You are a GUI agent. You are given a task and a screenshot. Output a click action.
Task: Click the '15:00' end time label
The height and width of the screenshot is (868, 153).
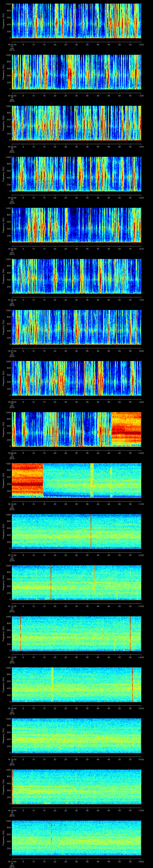141,708
